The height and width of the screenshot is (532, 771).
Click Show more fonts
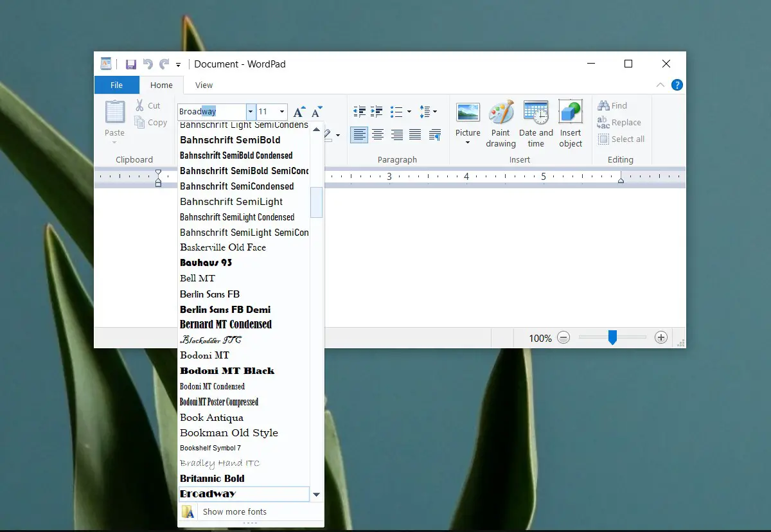pyautogui.click(x=235, y=511)
